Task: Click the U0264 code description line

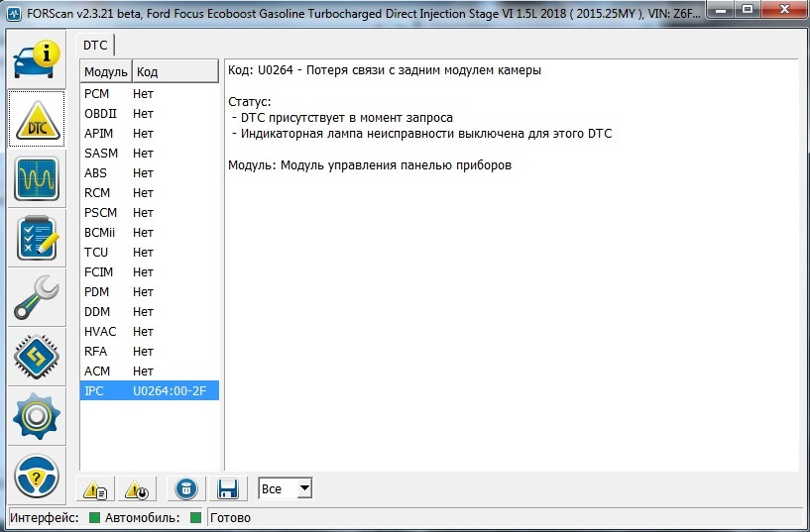Action: [385, 70]
